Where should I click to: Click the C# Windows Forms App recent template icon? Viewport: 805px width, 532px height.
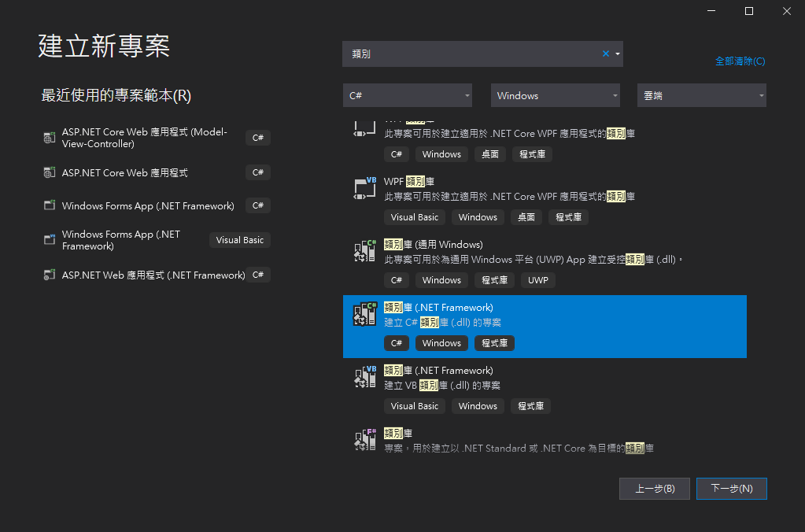(x=50, y=205)
